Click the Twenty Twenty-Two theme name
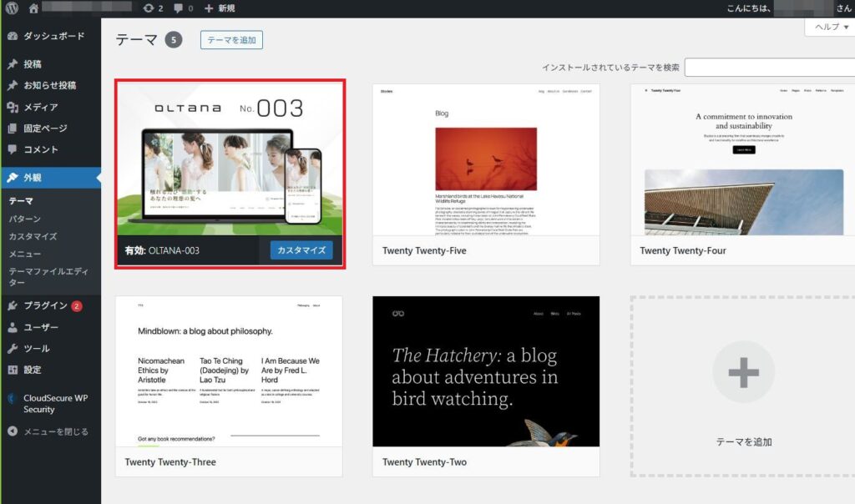 pos(424,462)
